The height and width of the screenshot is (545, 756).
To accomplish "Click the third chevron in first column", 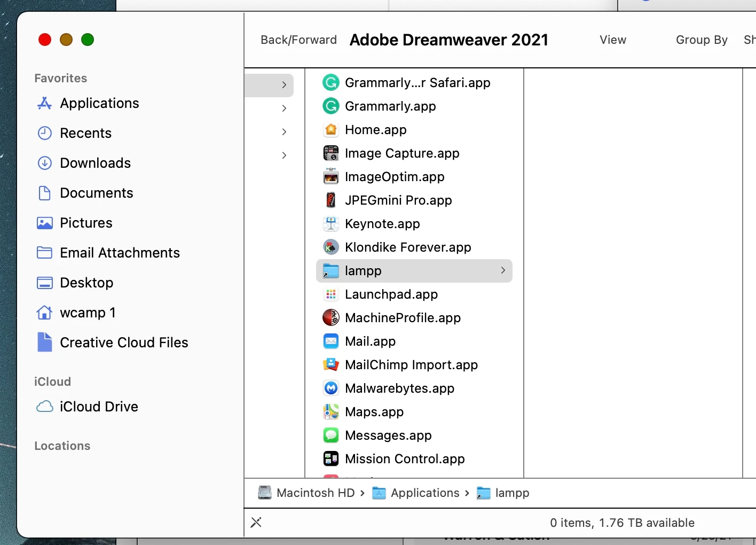I will coord(284,132).
